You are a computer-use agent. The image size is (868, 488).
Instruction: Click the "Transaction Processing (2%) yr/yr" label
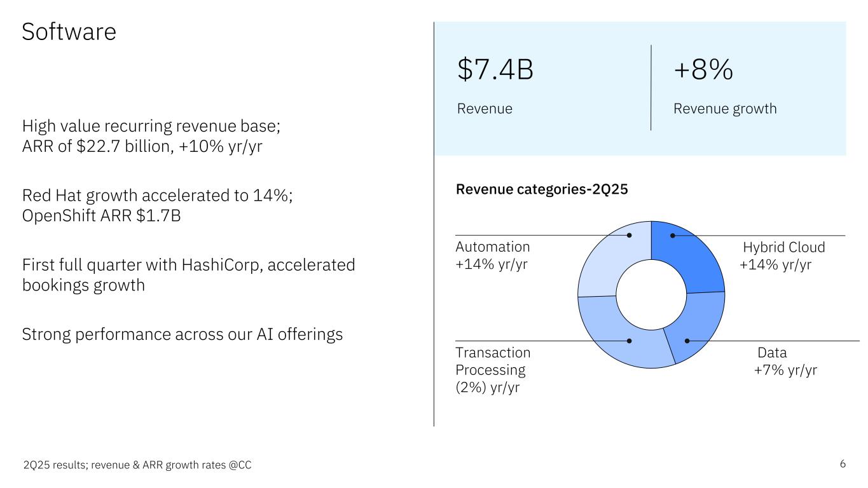(493, 370)
